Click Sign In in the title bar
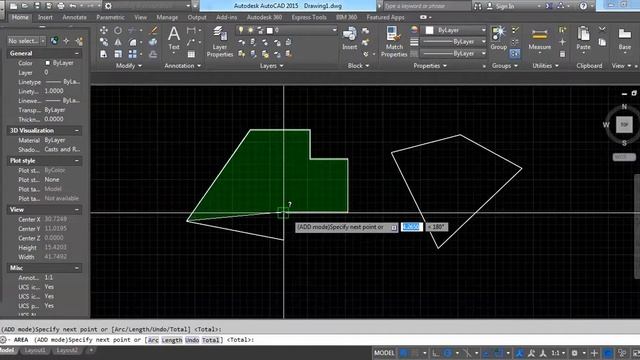The width and height of the screenshot is (640, 360). coord(504,6)
